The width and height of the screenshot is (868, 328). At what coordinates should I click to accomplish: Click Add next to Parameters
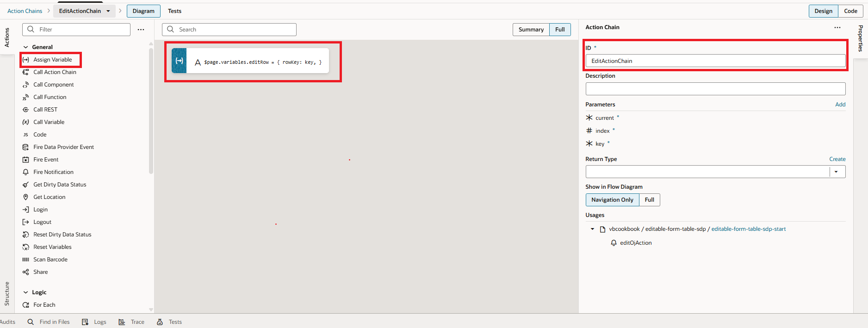[840, 105]
